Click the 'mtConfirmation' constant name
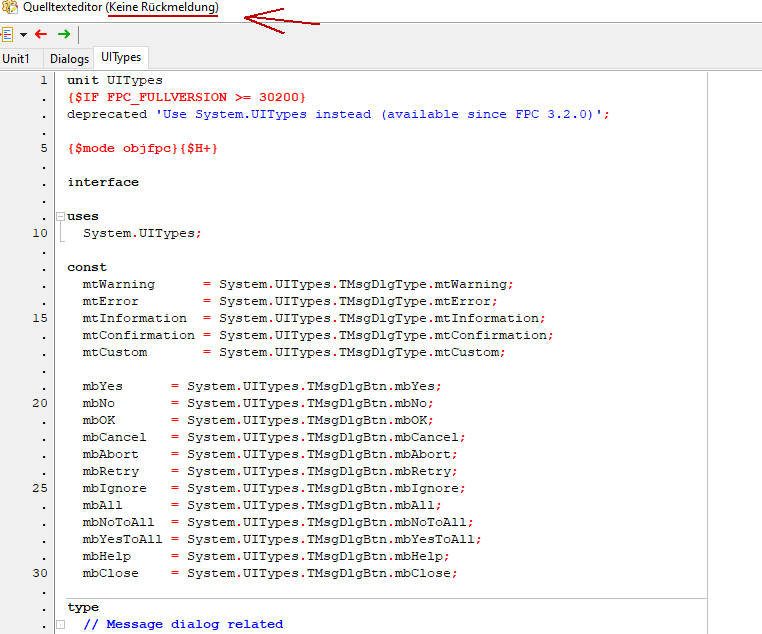The height and width of the screenshot is (634, 762). (139, 335)
